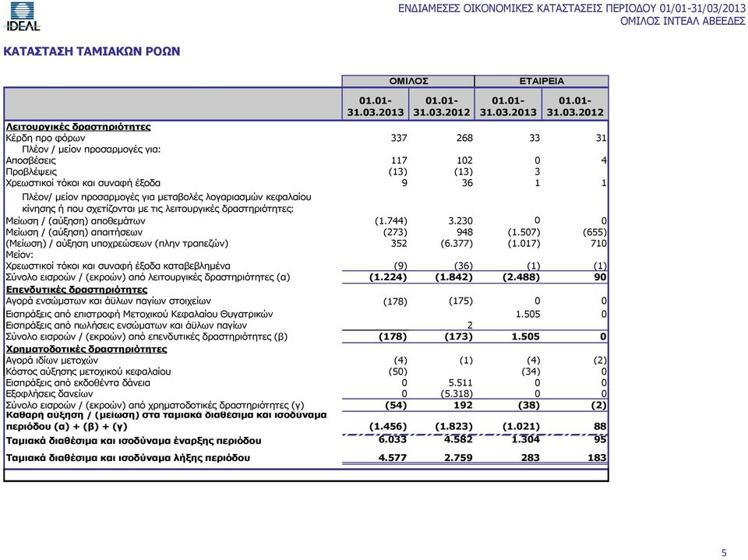Select section title Επενδυτικές δραστηριότητες
This screenshot has width=748, height=560.
[x=77, y=290]
